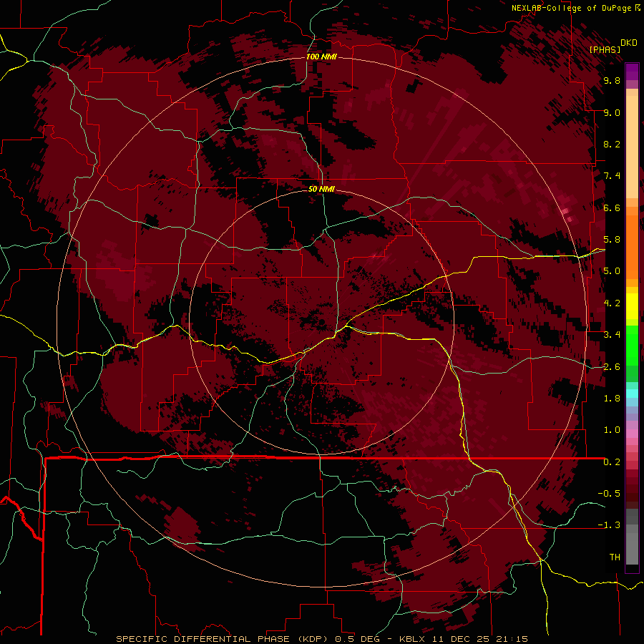Select the 3.4 legend scale value
The height and width of the screenshot is (644, 644).
(x=612, y=335)
